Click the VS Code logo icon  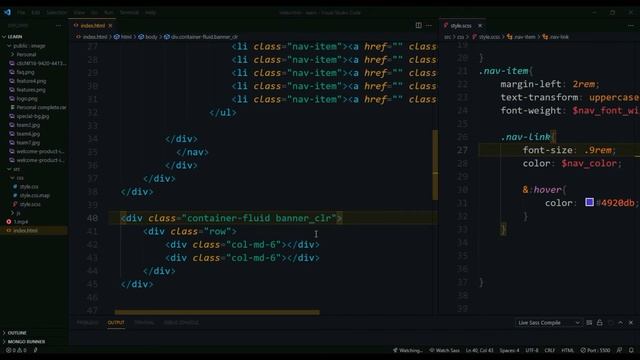(7, 12)
